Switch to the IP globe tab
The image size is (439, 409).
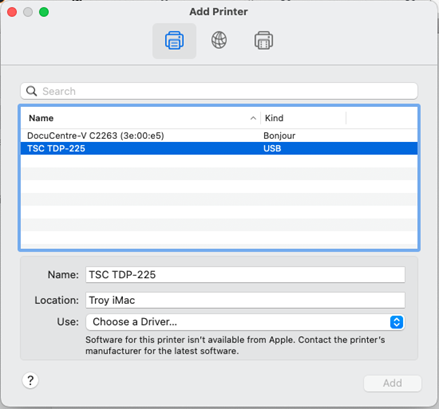pyautogui.click(x=219, y=40)
